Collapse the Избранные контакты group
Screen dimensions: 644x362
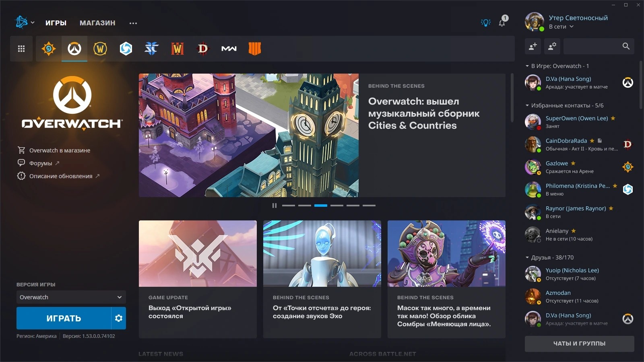(527, 105)
